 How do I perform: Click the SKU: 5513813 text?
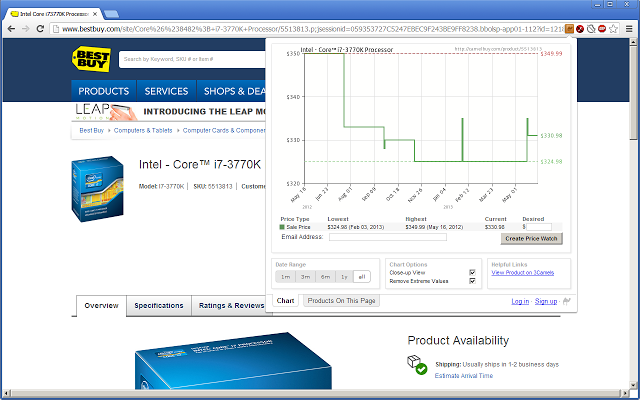213,187
